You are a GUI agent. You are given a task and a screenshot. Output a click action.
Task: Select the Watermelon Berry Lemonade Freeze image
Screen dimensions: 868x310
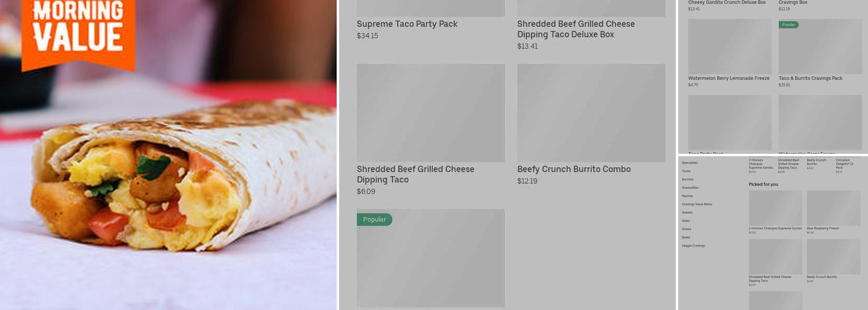[730, 46]
